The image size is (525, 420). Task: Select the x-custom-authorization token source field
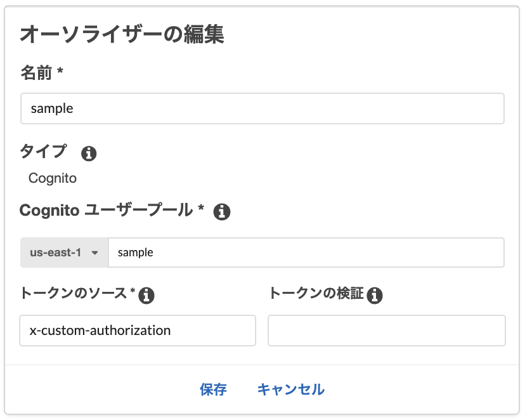coord(138,331)
